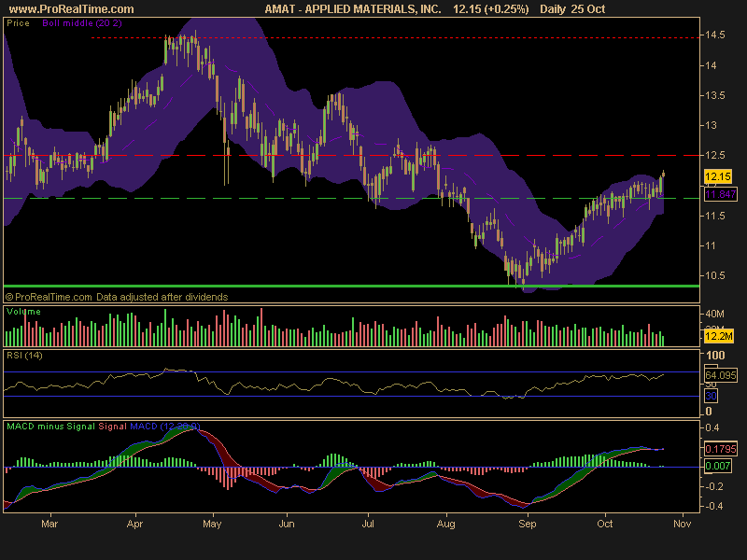This screenshot has width=747, height=560.
Task: Select the red Signal legend label
Action: [112, 427]
